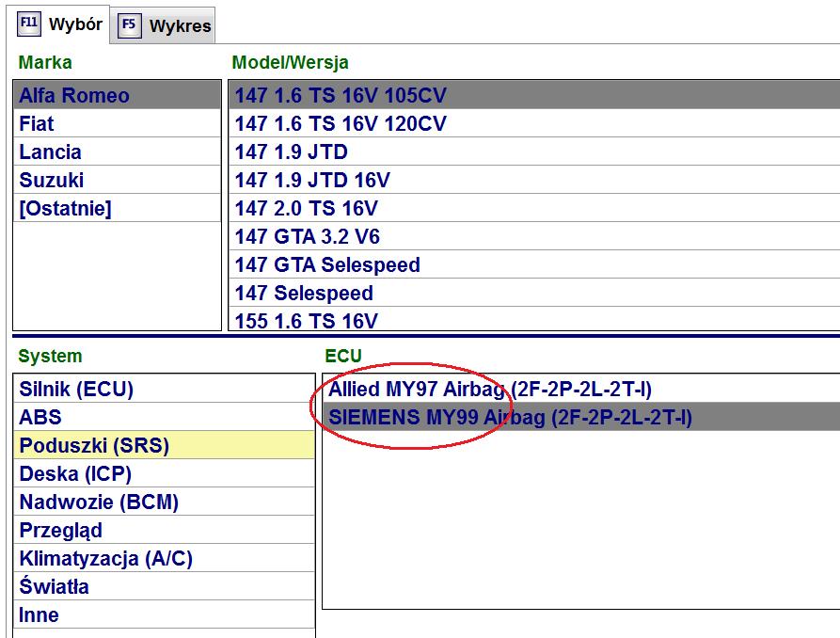Choose Deska (ICP) system
Viewport: 840px width, 638px height.
click(164, 473)
